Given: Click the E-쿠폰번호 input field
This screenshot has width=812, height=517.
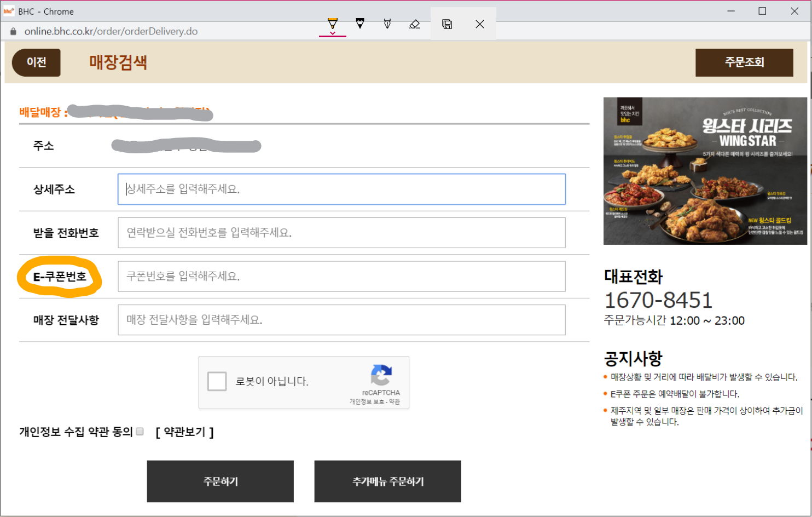Looking at the screenshot, I should coord(342,277).
